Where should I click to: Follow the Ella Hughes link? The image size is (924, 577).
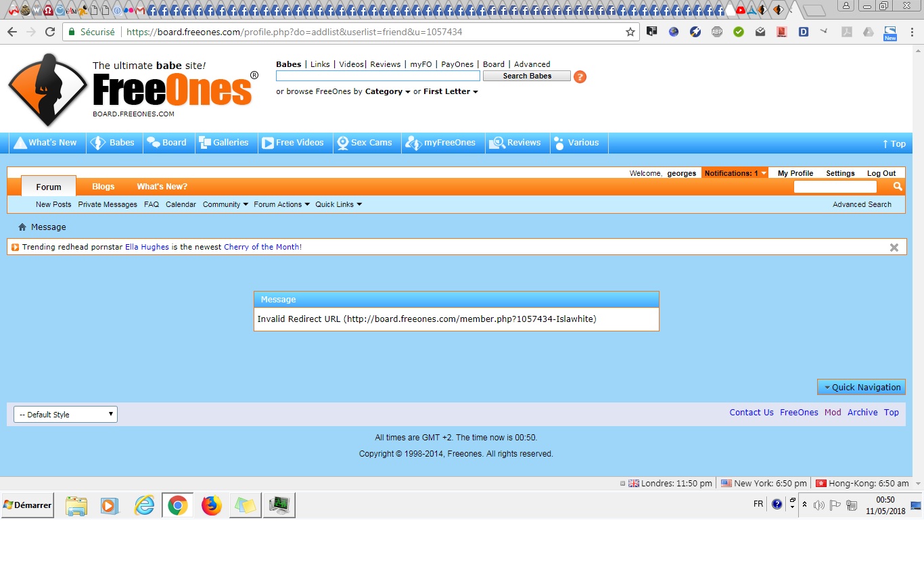147,247
